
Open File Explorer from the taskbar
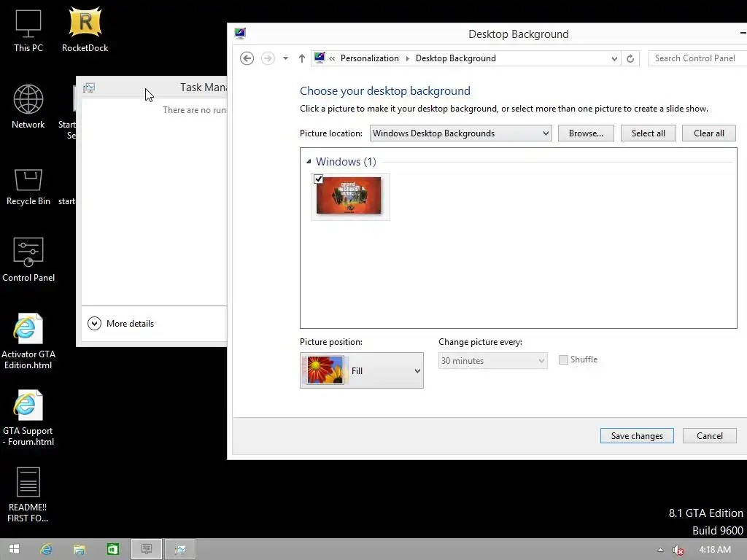tap(79, 549)
